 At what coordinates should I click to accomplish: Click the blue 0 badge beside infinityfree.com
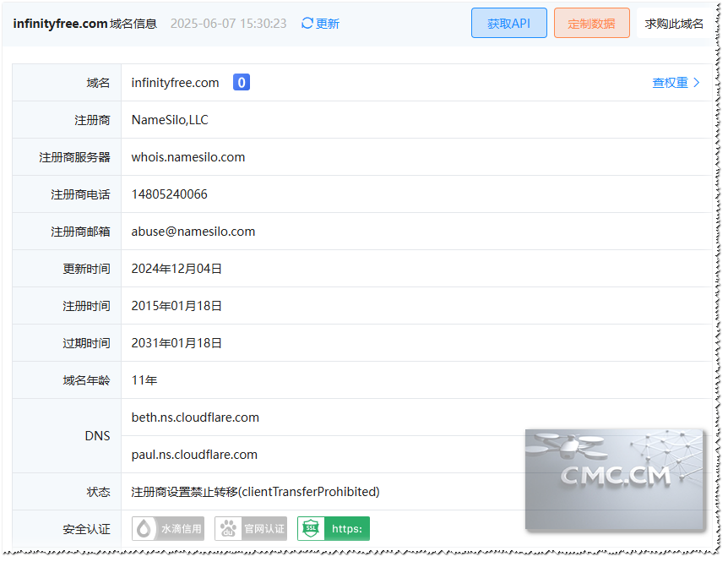click(x=242, y=82)
